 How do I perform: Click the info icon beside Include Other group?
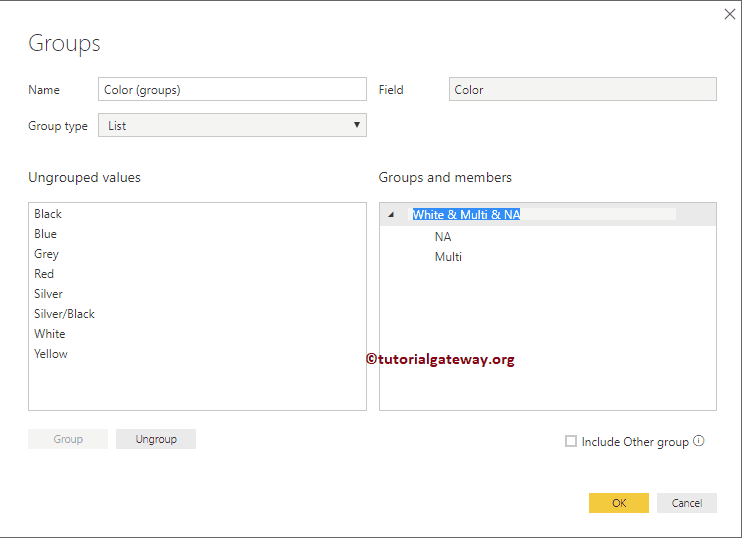[x=698, y=441]
